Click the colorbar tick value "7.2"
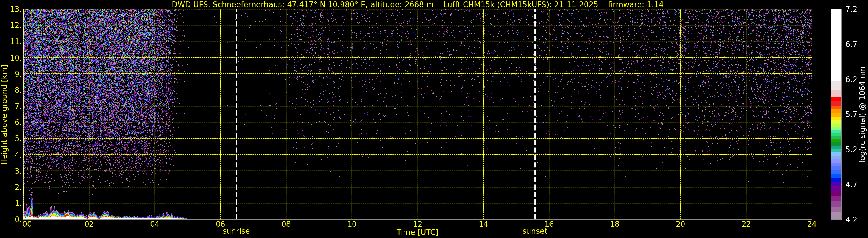The width and height of the screenshot is (868, 238). [851, 9]
